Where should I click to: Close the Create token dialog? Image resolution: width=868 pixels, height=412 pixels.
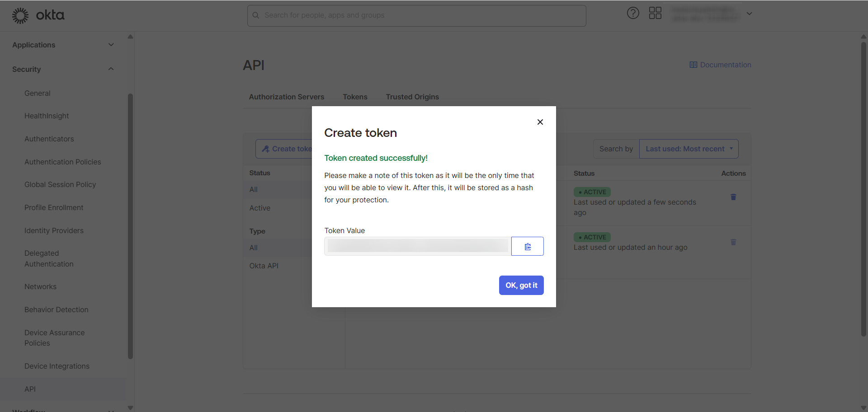coord(540,122)
